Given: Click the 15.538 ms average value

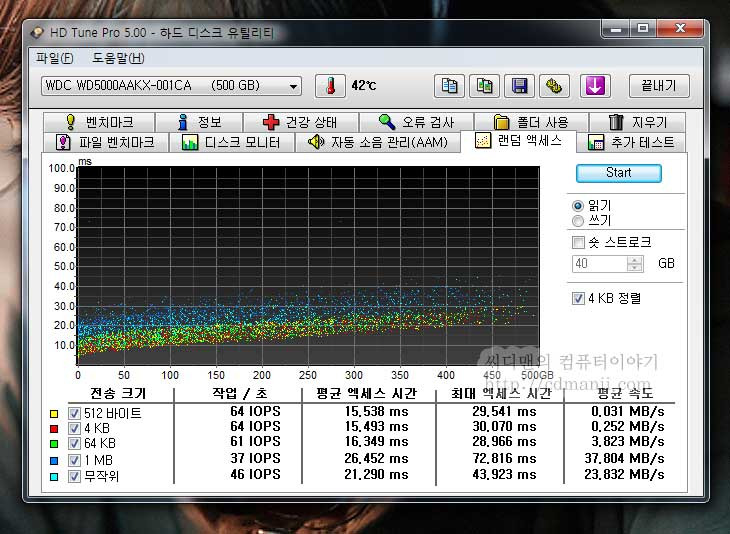Looking at the screenshot, I should click(376, 412).
